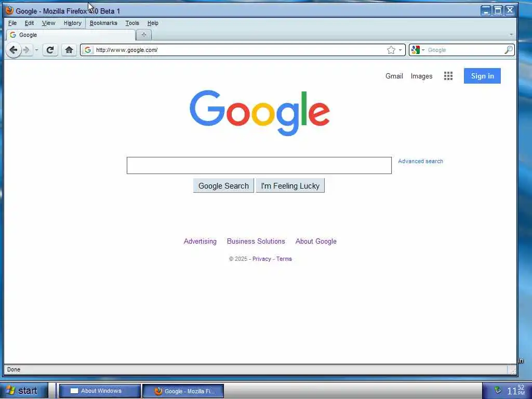Click the Google favicon in the address bar

87,50
